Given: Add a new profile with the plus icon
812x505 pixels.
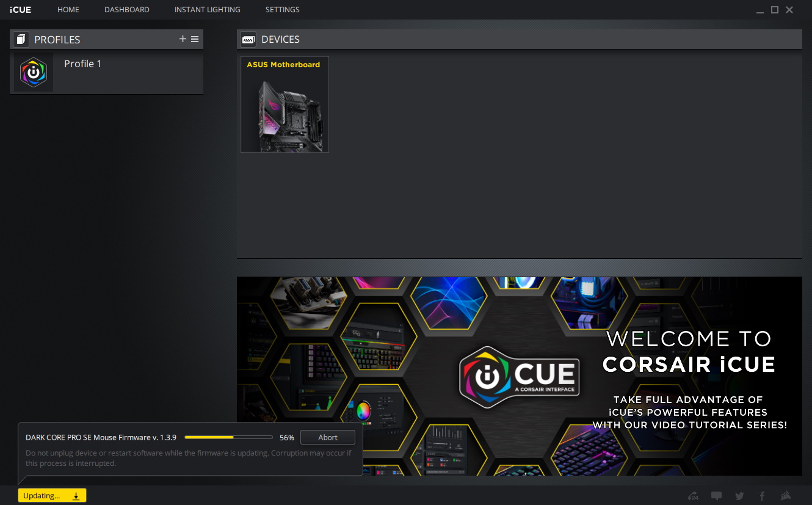Looking at the screenshot, I should tap(183, 39).
